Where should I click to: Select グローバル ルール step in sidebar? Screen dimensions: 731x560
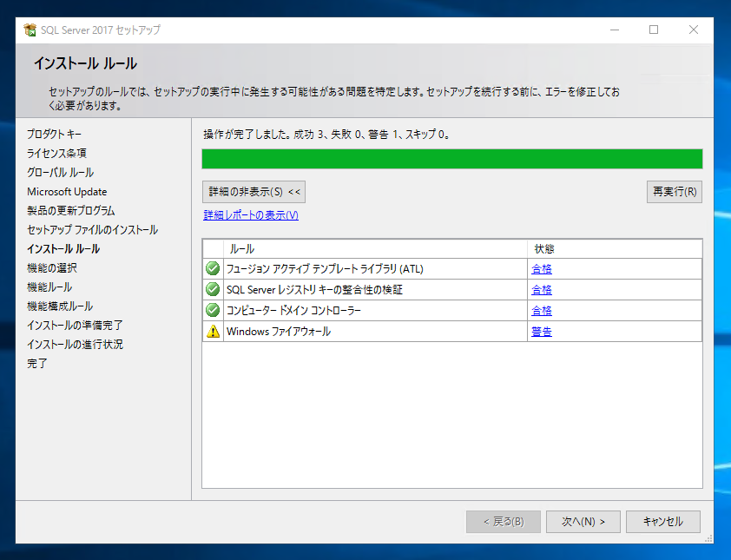click(x=60, y=173)
